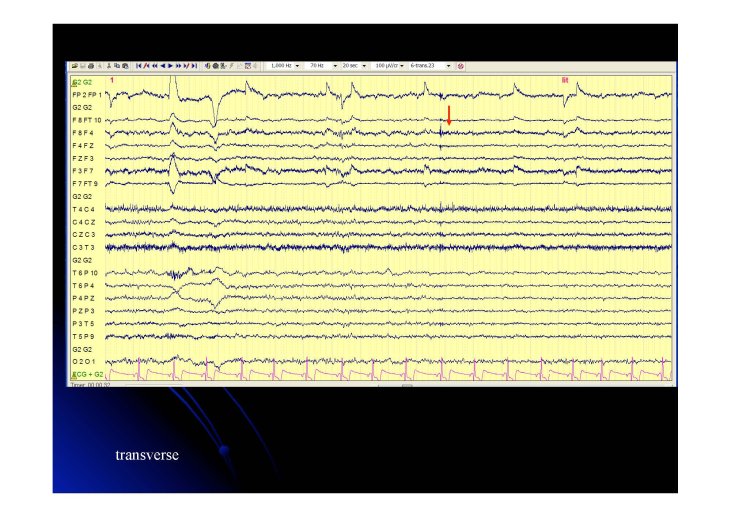Image resolution: width=731 pixels, height=517 pixels.
Task: Select the P3 T5 channel label
Action: (83, 324)
